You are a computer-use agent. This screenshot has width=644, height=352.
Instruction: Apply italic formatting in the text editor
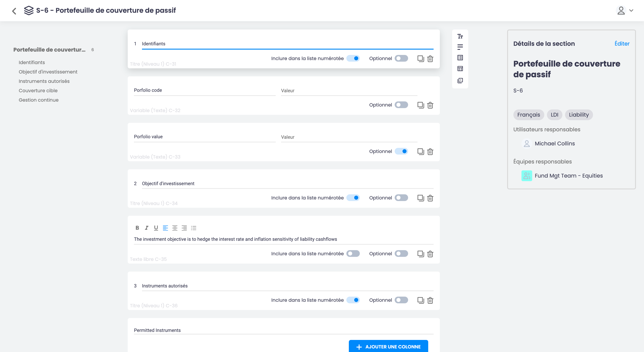146,228
